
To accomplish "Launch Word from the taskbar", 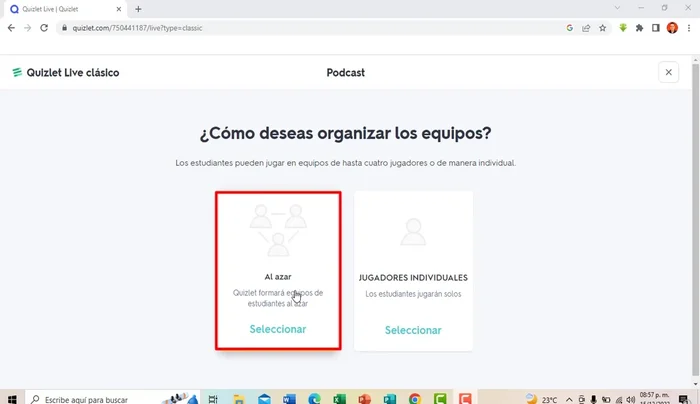I will point(289,399).
